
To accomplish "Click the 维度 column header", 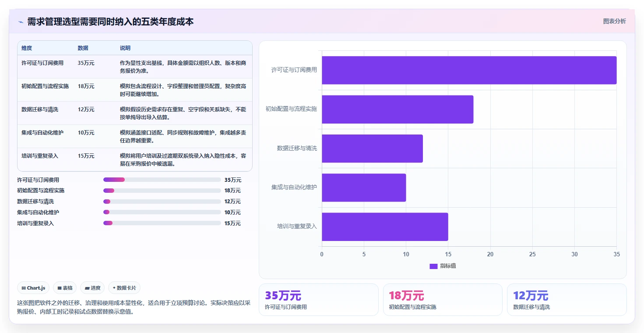I will click(27, 48).
